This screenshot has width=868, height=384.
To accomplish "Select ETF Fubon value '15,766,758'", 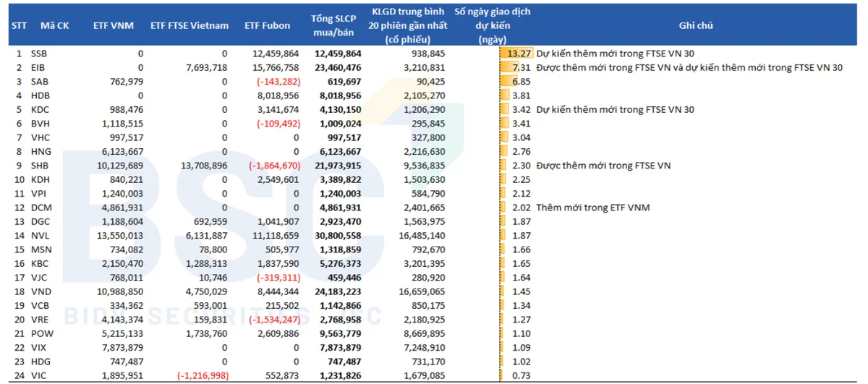I will [x=275, y=67].
